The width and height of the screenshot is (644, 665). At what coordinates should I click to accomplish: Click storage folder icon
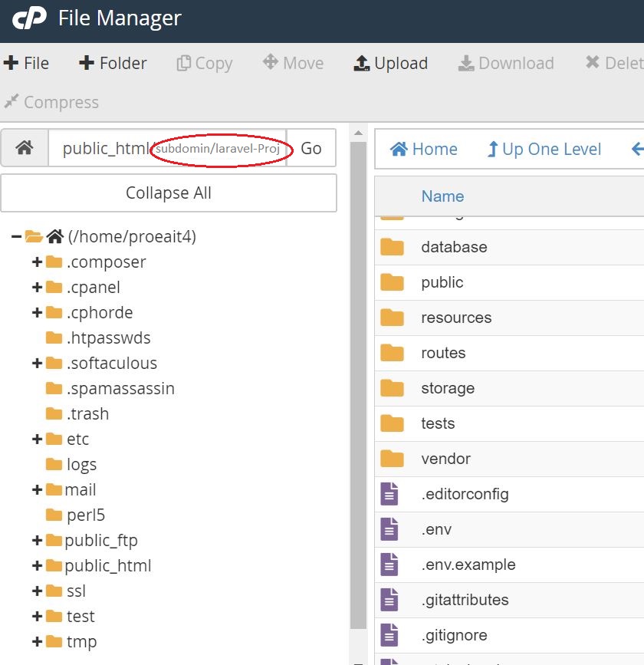[392, 388]
